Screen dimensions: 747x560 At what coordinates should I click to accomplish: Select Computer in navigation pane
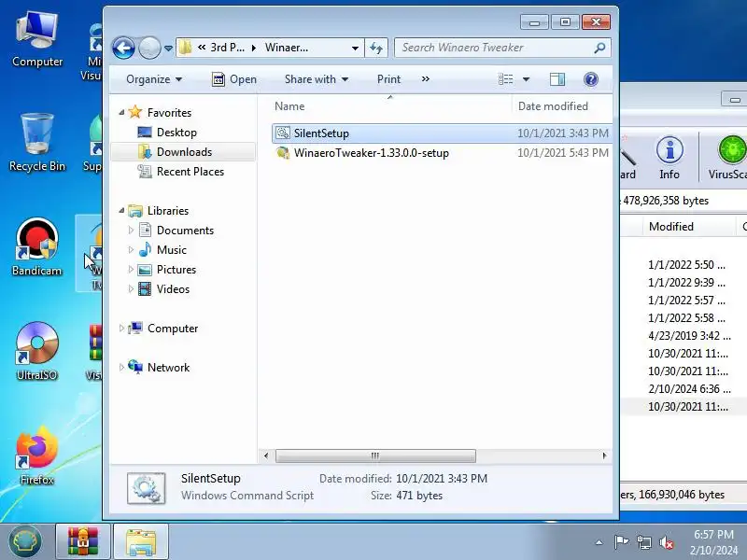173,329
